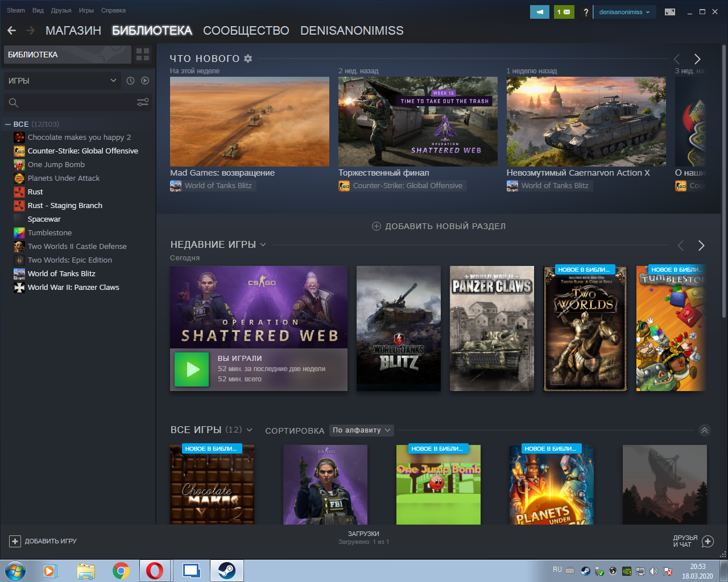Viewport: 728px width, 582px height.
Task: Expand the ВСЕ ИГРЫ shelf dropdown
Action: 249,430
